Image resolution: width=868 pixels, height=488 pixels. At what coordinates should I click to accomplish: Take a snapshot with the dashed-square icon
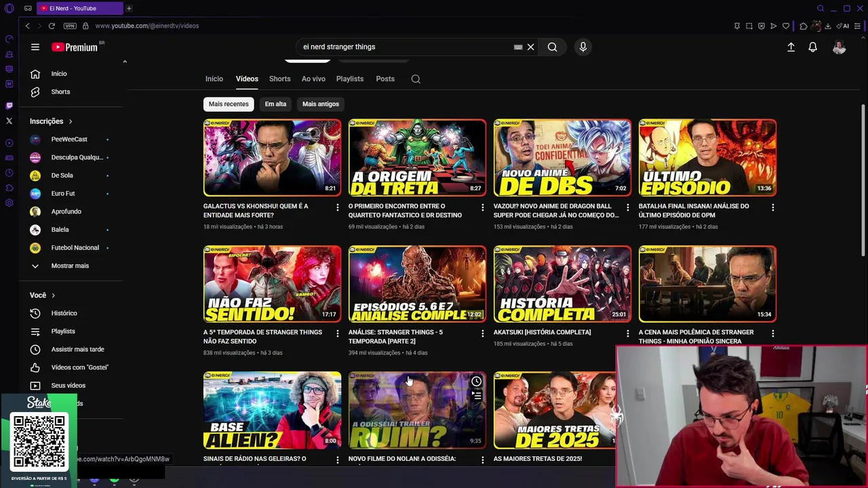click(749, 26)
